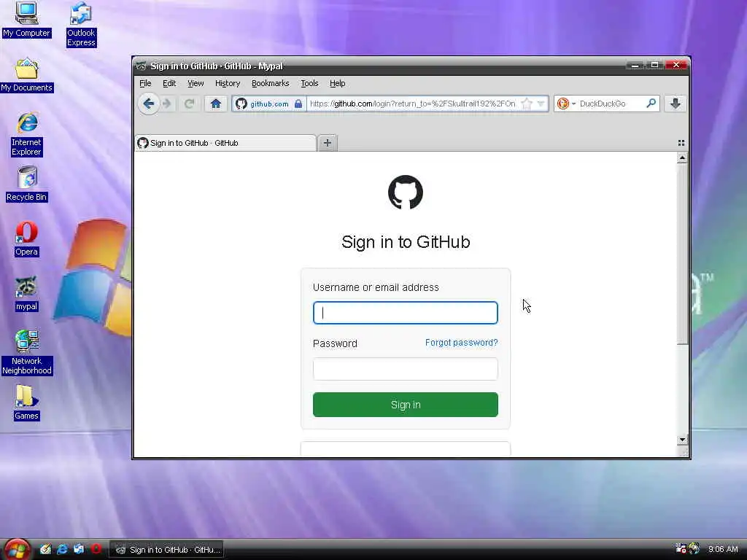
Task: Open the Downloads arrow button
Action: click(675, 104)
